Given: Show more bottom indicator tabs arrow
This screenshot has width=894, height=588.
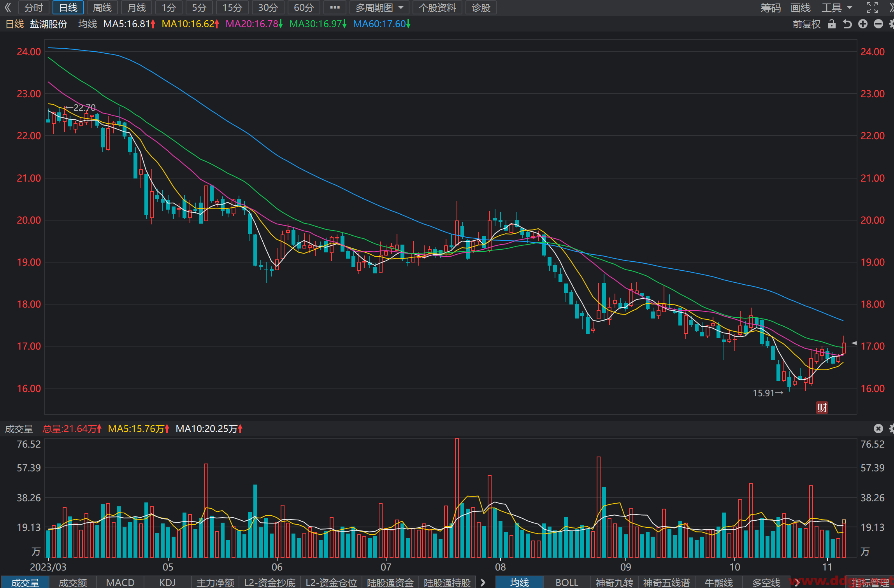Looking at the screenshot, I should click(483, 583).
